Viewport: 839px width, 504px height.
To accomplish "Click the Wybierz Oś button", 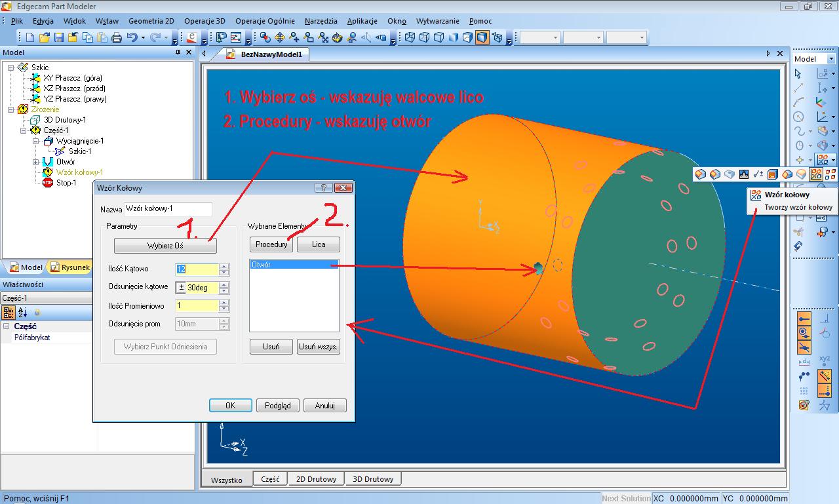I will [165, 246].
